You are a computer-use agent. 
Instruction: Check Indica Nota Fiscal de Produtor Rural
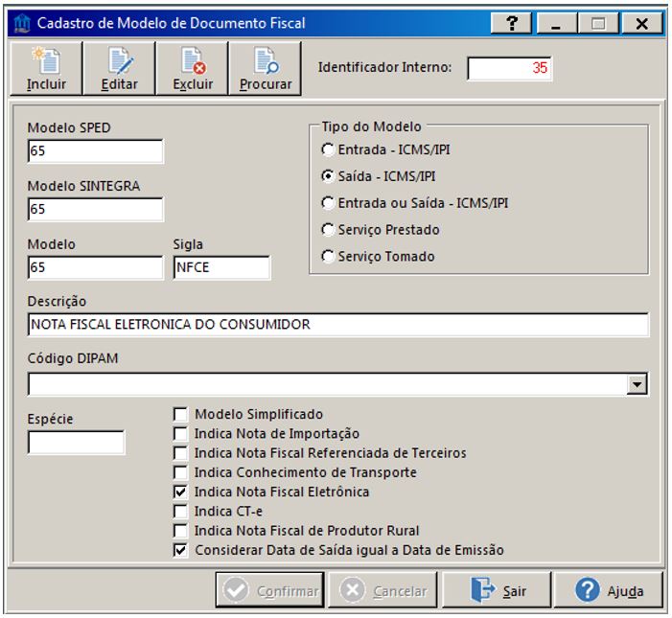point(180,531)
